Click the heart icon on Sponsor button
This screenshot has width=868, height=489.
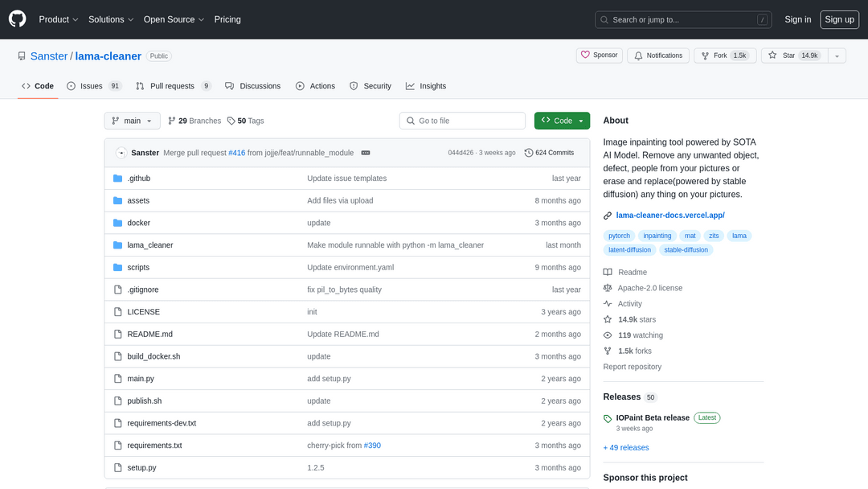(x=585, y=55)
